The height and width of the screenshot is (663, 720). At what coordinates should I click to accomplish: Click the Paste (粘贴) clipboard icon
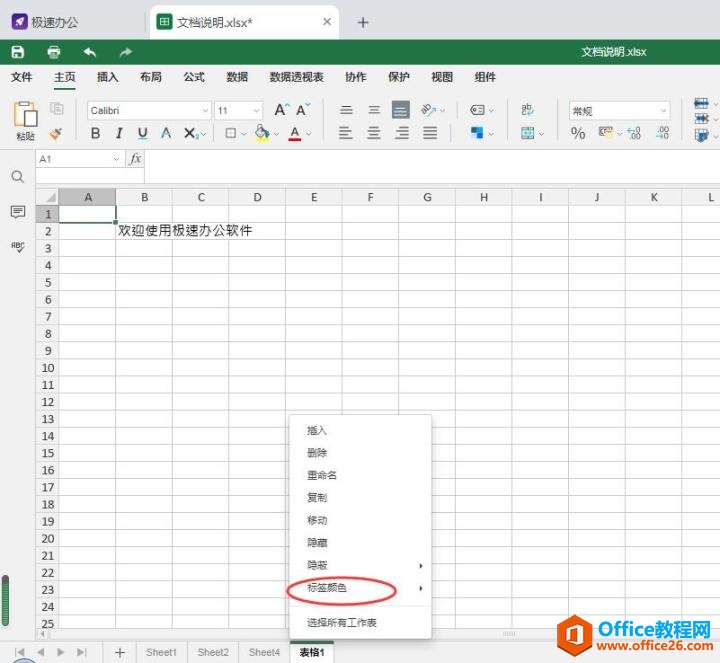pyautogui.click(x=25, y=114)
